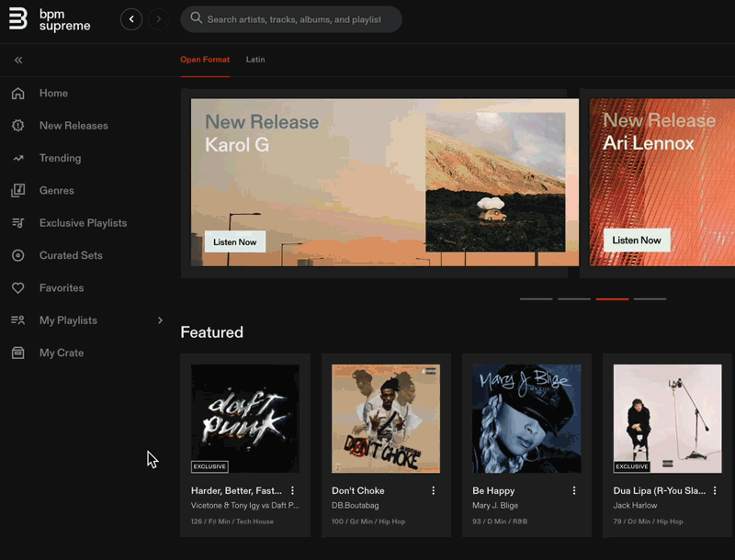735x560 pixels.
Task: Open options menu for Don't Choke
Action: click(433, 490)
